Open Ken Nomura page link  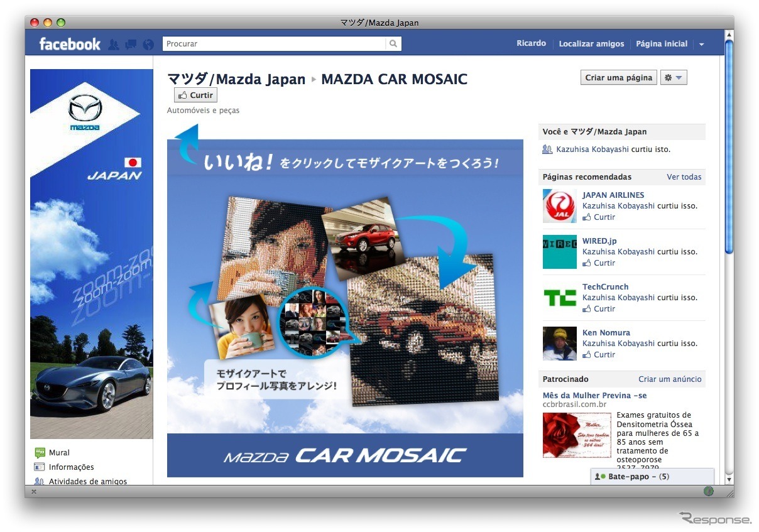[606, 333]
